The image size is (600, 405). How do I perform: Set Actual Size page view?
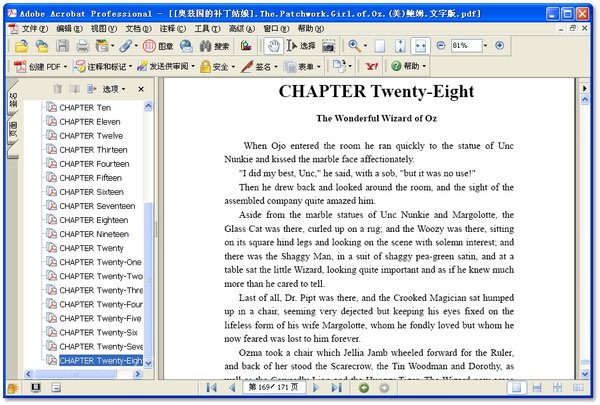380,46
